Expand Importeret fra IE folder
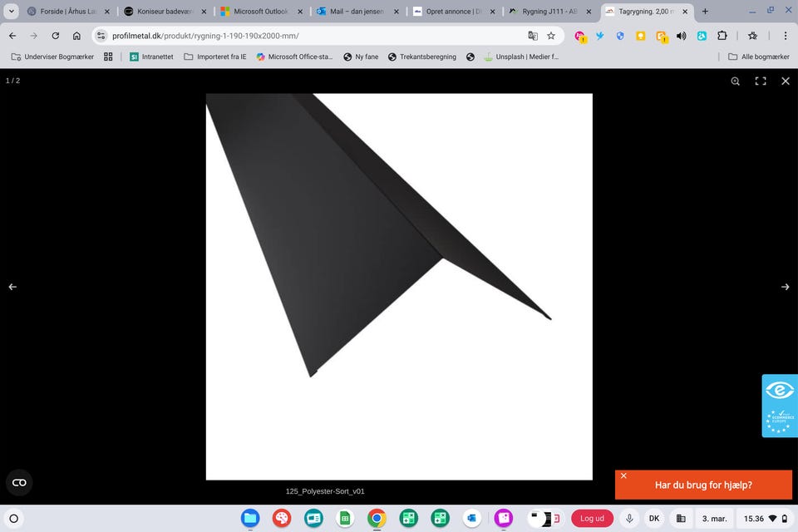Image resolution: width=798 pixels, height=532 pixels. [215, 57]
